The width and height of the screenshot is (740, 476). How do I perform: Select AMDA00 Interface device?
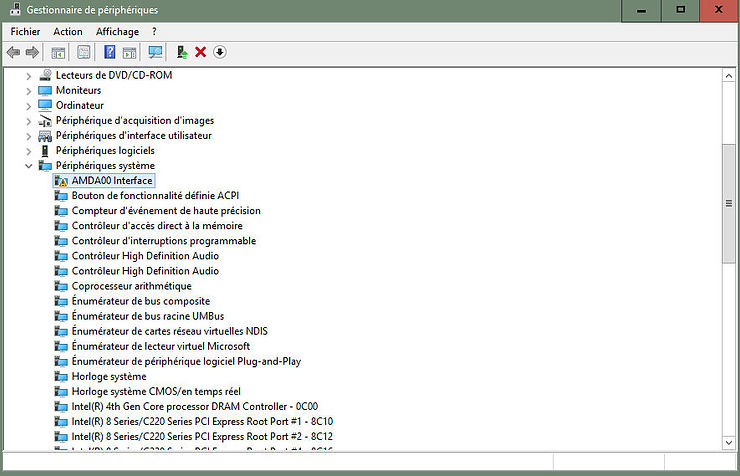112,181
